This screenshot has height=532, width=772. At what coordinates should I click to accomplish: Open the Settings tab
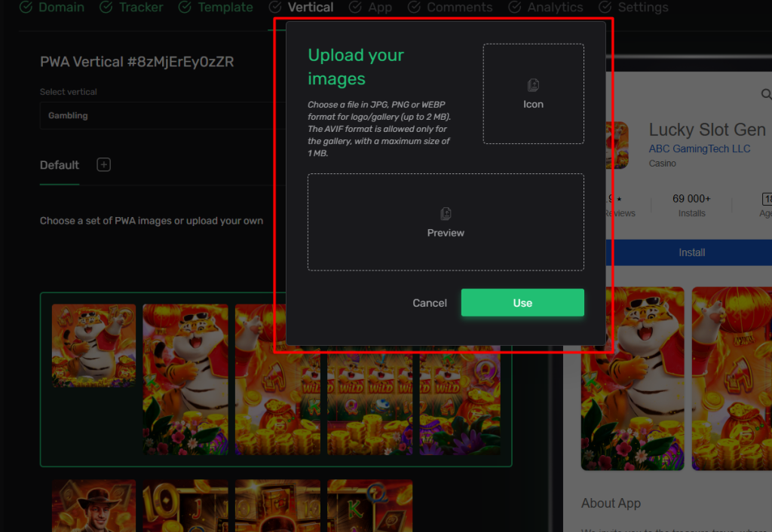(x=642, y=8)
